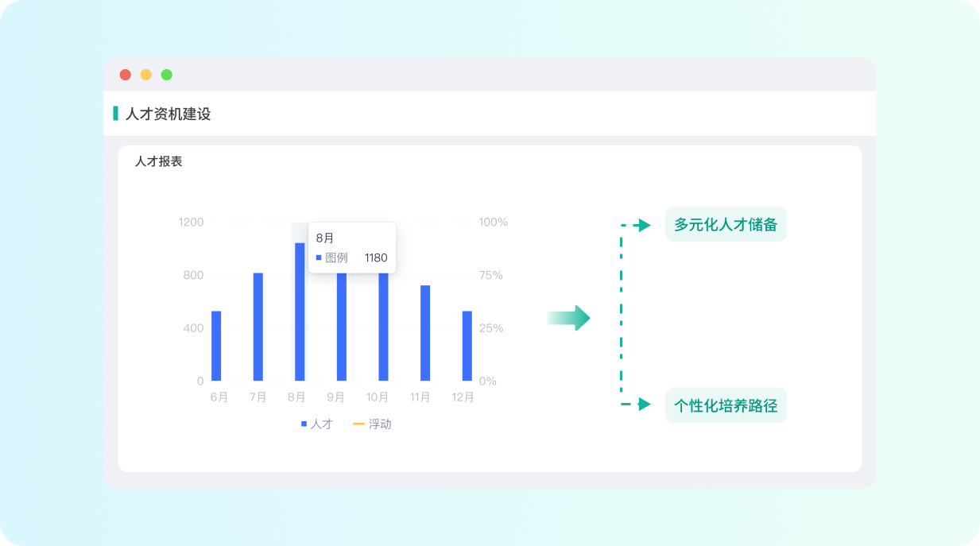Click the 1200 y-axis label

(x=192, y=222)
